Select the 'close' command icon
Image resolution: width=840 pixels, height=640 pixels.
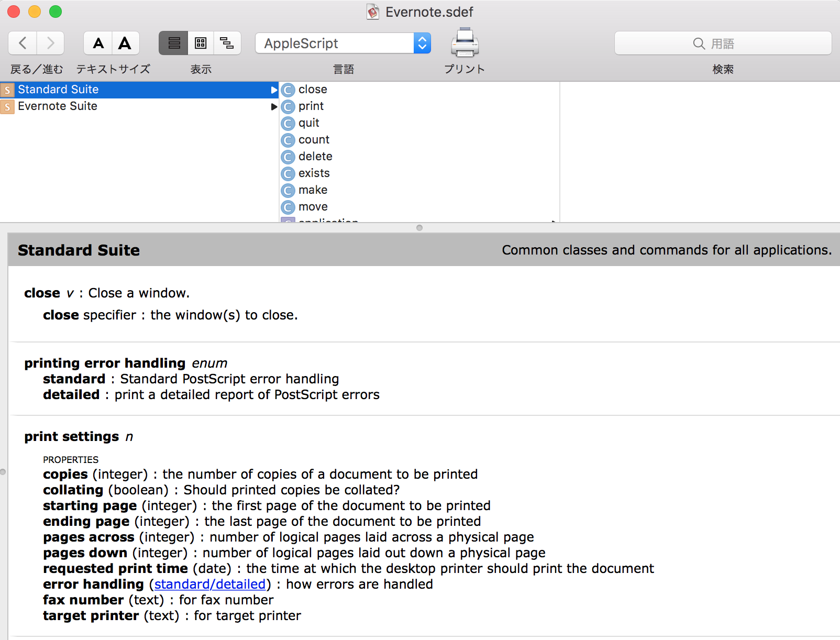click(288, 90)
